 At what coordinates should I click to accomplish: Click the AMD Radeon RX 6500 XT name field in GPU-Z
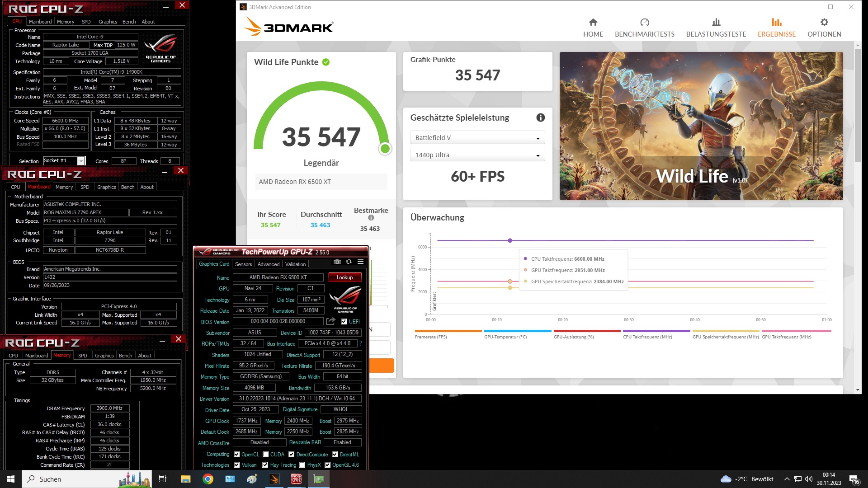(278, 277)
